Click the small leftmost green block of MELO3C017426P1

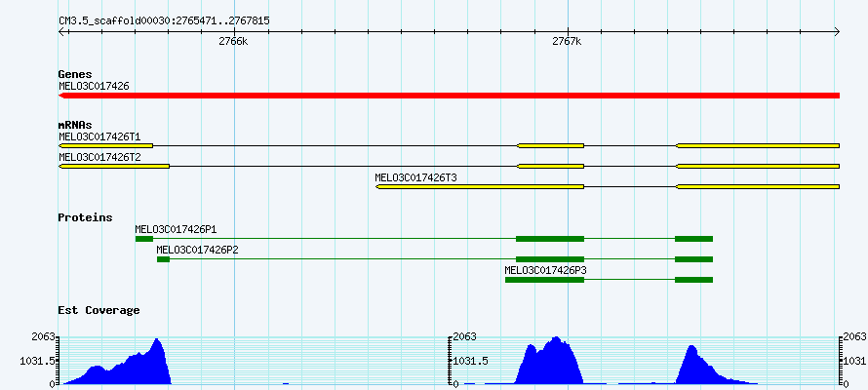(144, 239)
